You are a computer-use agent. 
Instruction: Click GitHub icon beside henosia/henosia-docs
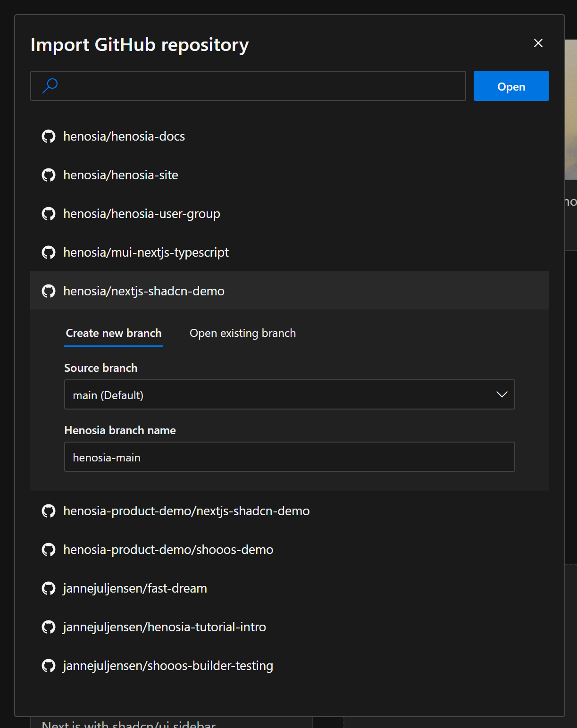point(49,136)
